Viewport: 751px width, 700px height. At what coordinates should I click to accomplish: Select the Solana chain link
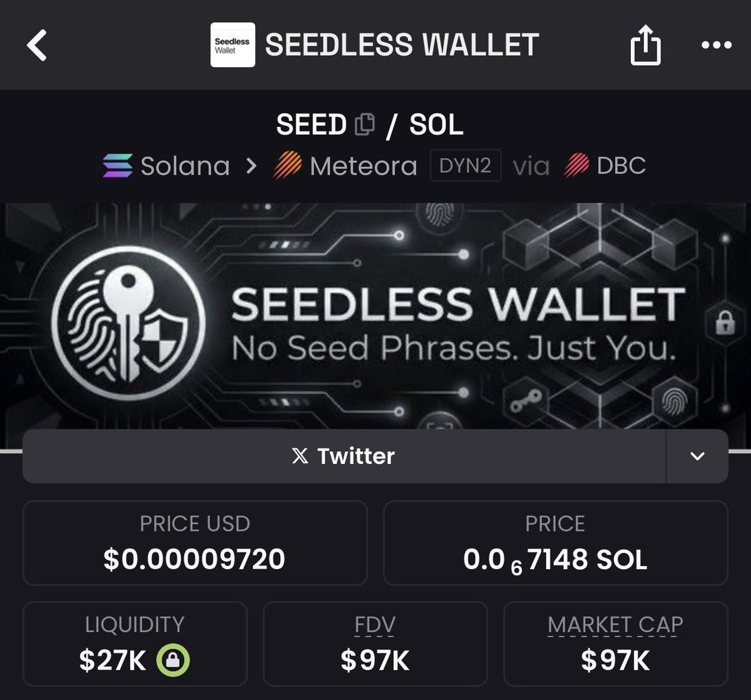pos(185,166)
